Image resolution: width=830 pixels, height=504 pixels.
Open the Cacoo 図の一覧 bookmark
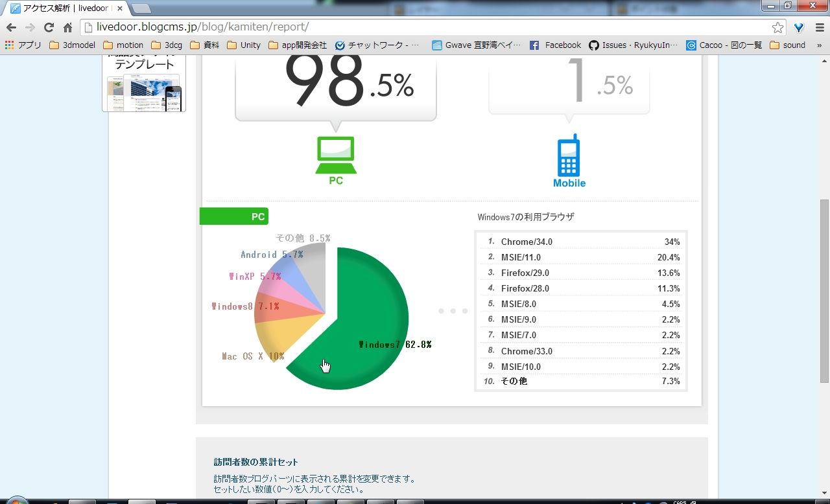(724, 45)
